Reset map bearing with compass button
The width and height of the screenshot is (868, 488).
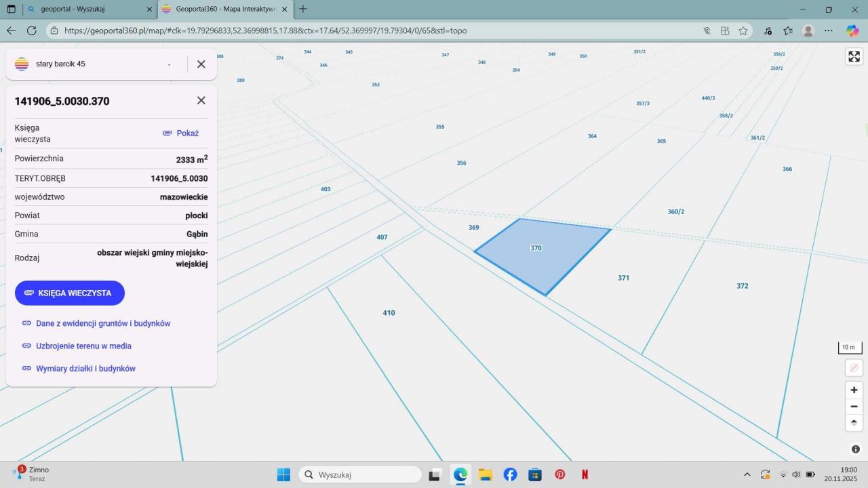(854, 423)
